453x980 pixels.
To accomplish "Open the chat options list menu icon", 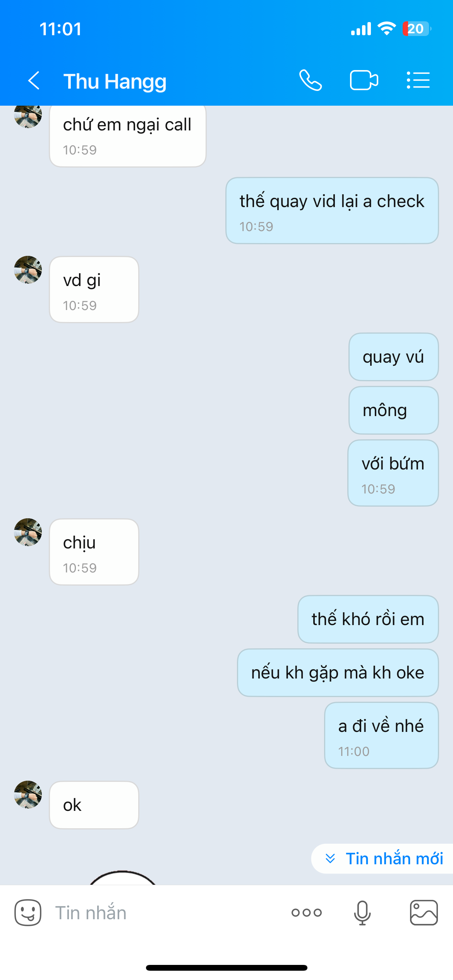I will (x=418, y=81).
